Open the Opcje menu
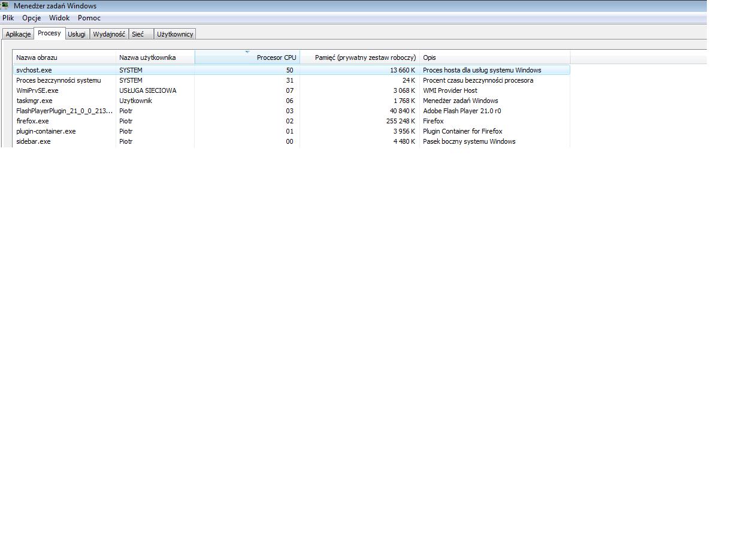The height and width of the screenshot is (560, 753). tap(32, 18)
